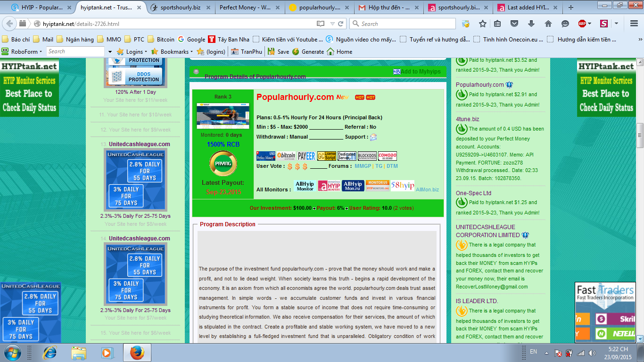Click the Bitcoin accepted badge

(x=286, y=156)
